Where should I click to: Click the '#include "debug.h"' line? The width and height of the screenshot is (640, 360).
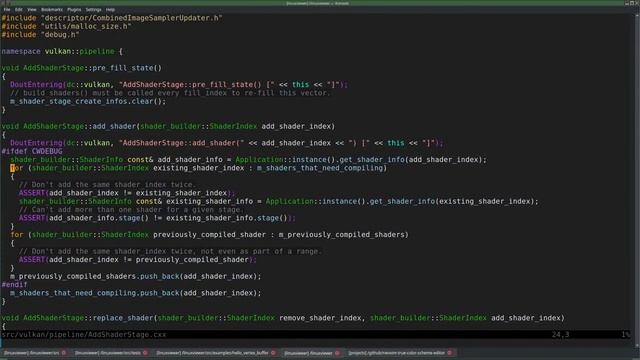40,35
